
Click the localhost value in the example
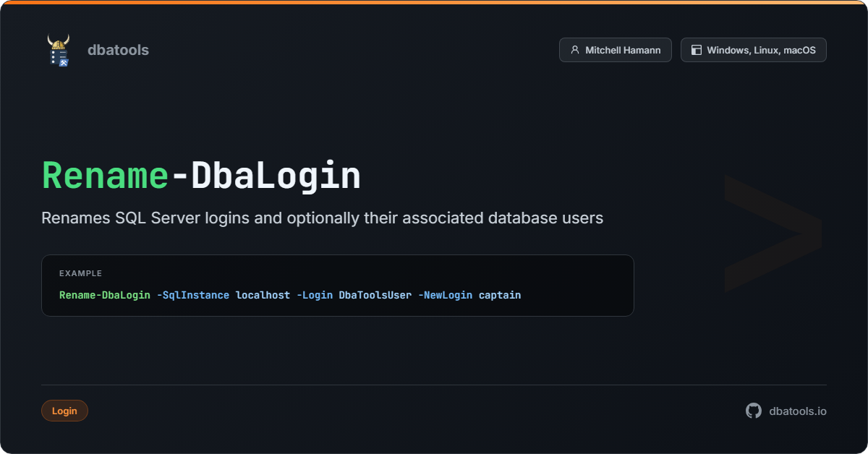tap(263, 295)
